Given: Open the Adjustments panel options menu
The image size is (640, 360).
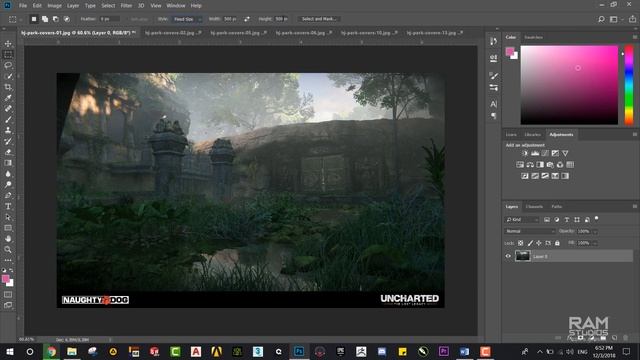Looking at the screenshot, I should [635, 134].
